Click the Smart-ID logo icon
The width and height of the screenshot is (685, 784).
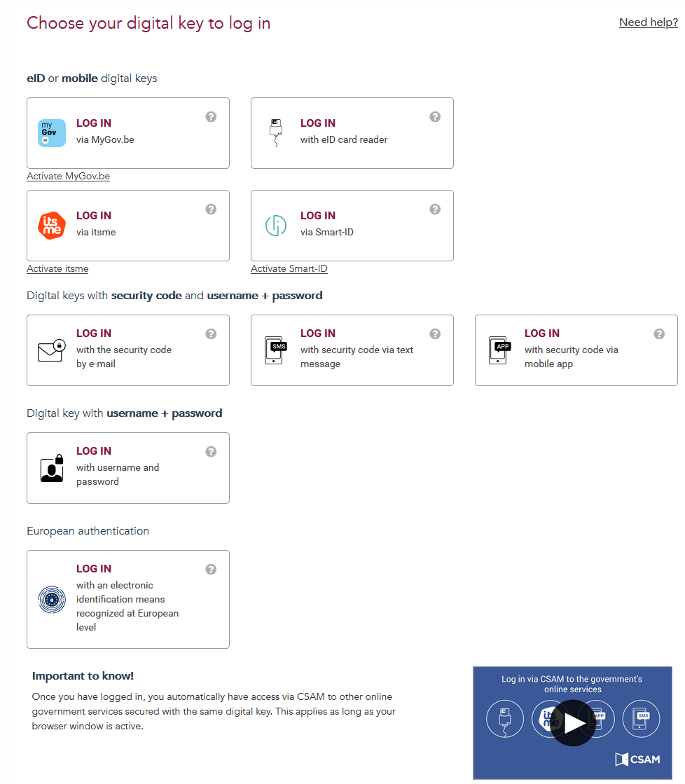[276, 226]
